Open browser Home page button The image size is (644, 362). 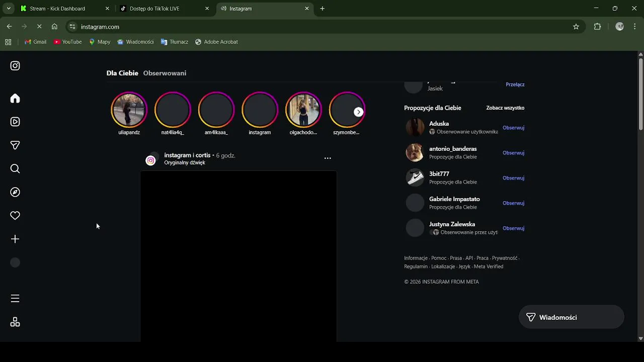pos(54,27)
